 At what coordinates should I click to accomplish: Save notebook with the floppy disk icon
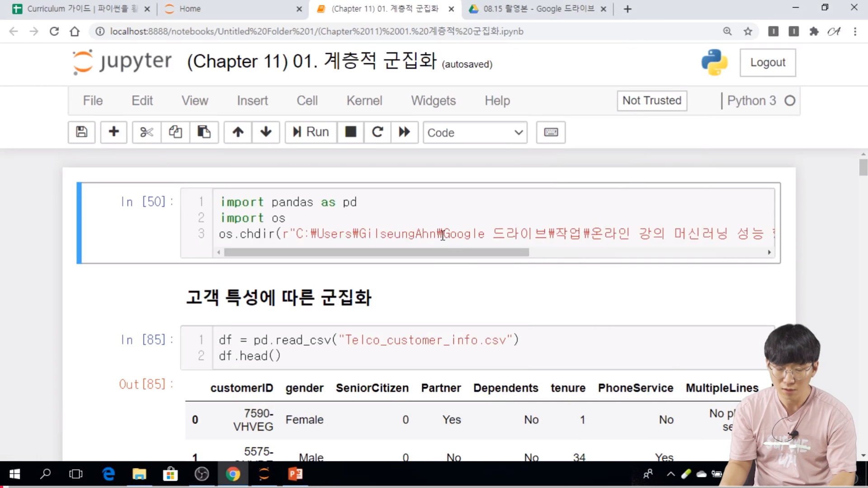[x=81, y=132]
